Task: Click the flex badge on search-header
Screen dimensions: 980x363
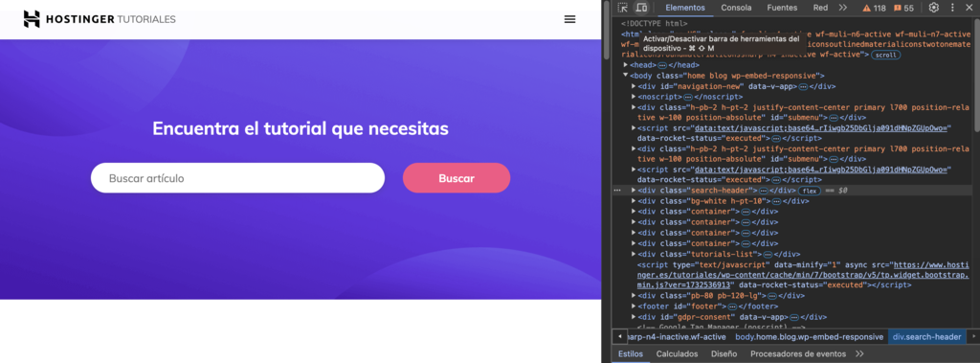Action: click(810, 191)
